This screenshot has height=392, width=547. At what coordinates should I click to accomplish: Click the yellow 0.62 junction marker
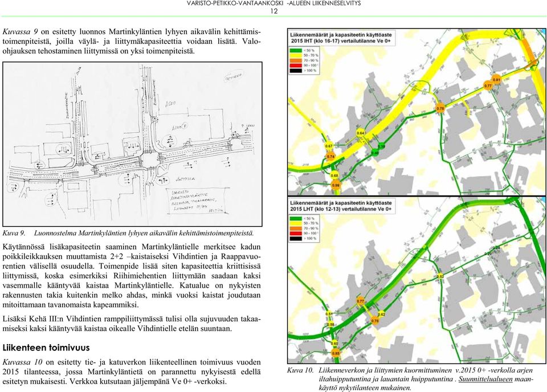coord(381,315)
